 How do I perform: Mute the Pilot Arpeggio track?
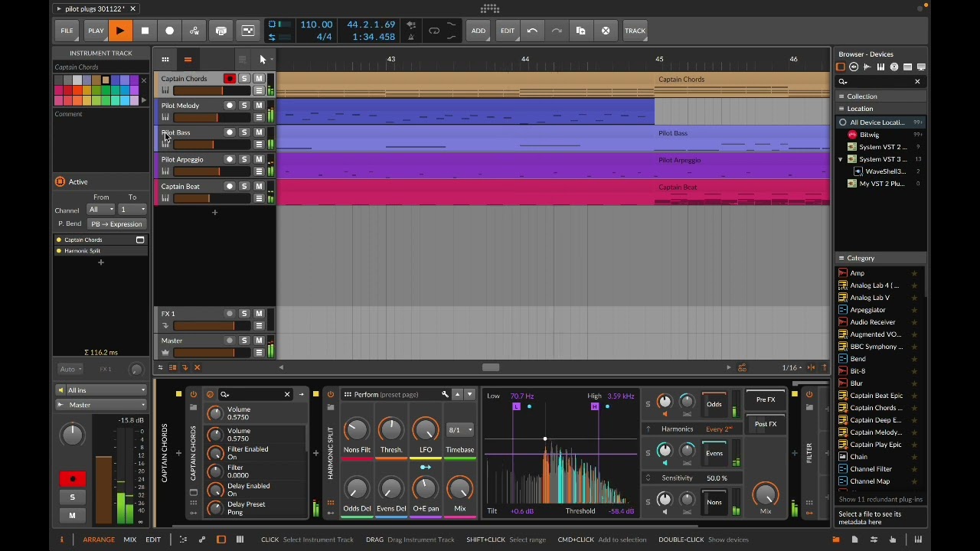(x=259, y=159)
